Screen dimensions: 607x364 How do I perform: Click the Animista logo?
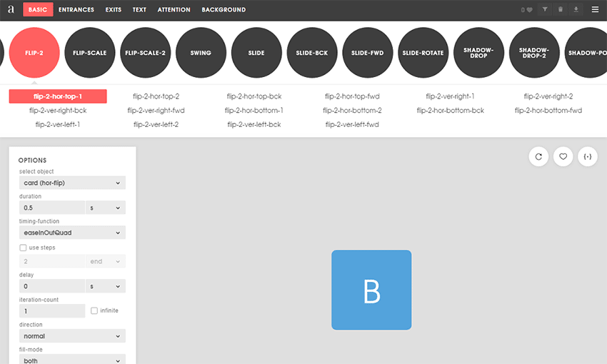tap(11, 10)
